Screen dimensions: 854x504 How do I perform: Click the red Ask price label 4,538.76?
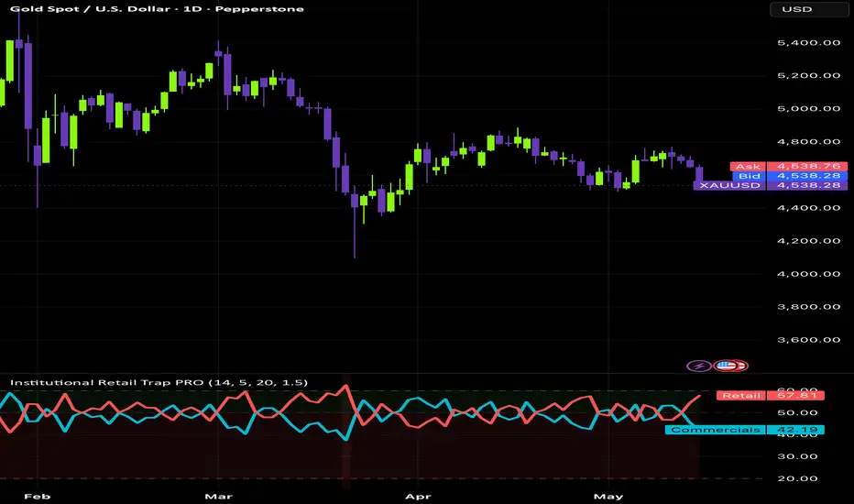coord(789,166)
